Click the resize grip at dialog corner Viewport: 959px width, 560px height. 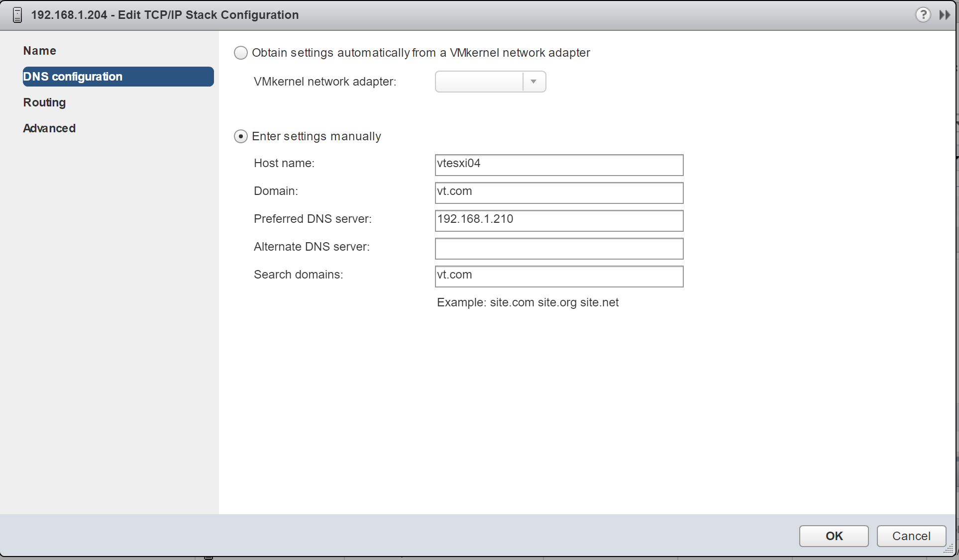click(x=949, y=549)
